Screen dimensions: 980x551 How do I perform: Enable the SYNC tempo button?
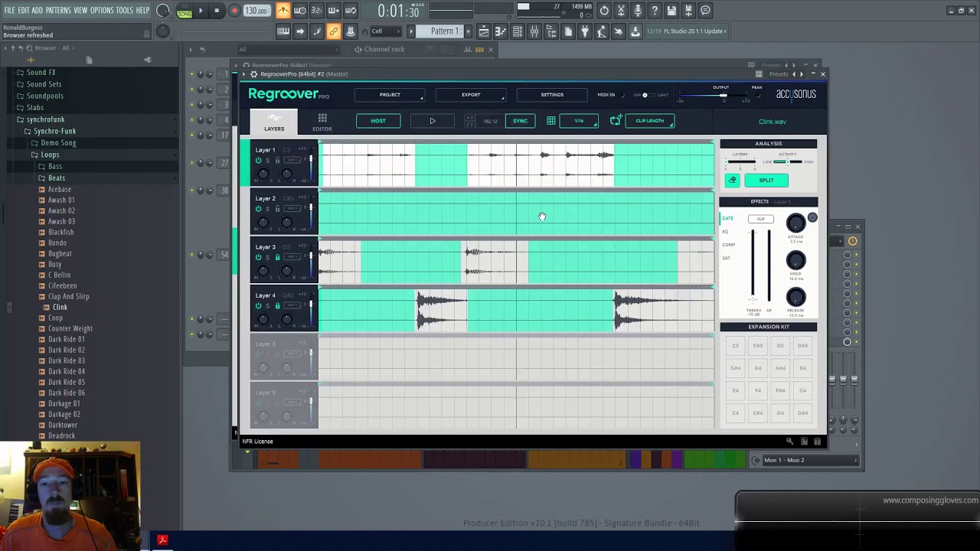[x=520, y=121]
